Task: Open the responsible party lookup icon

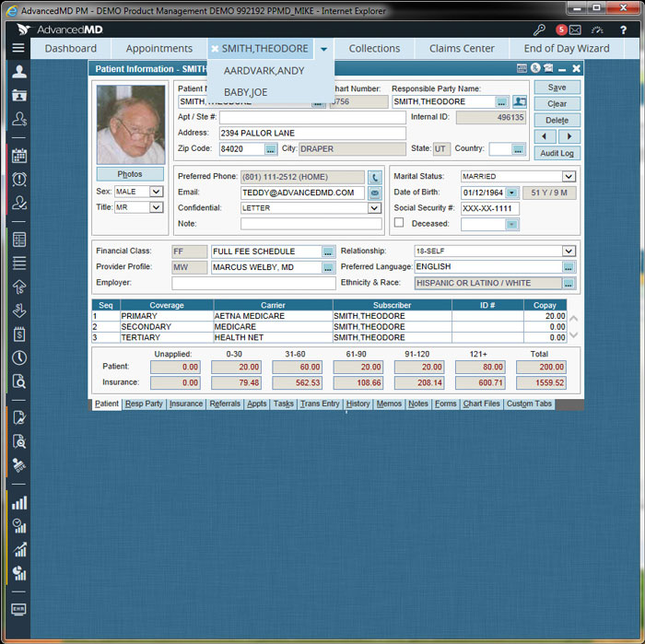Action: [x=520, y=101]
